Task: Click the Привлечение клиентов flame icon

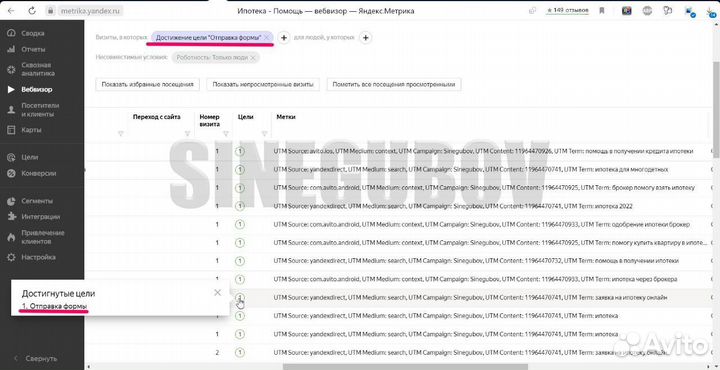Action: (x=11, y=237)
